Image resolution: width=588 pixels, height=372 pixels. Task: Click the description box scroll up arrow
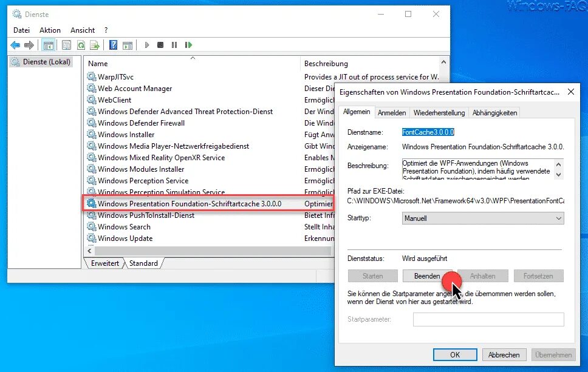pos(558,164)
